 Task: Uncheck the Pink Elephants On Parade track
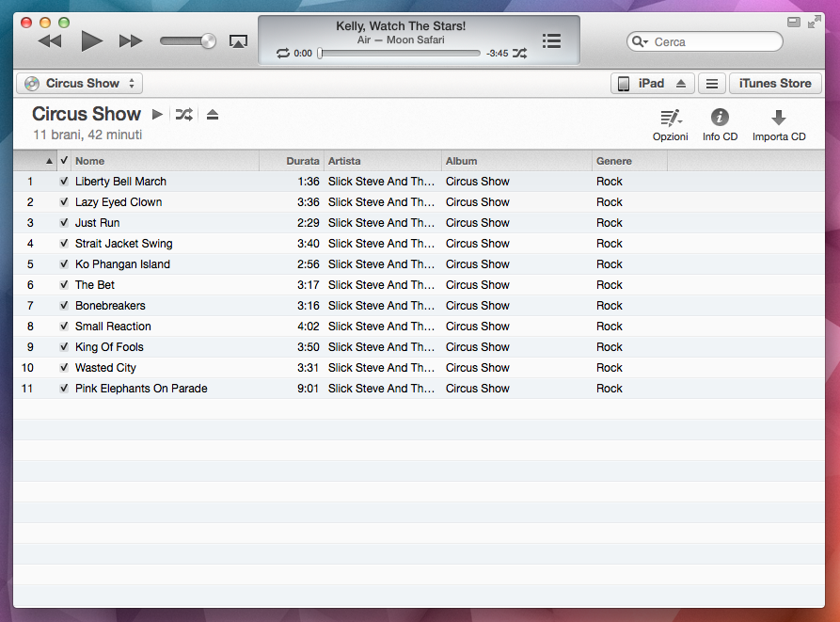(x=64, y=389)
